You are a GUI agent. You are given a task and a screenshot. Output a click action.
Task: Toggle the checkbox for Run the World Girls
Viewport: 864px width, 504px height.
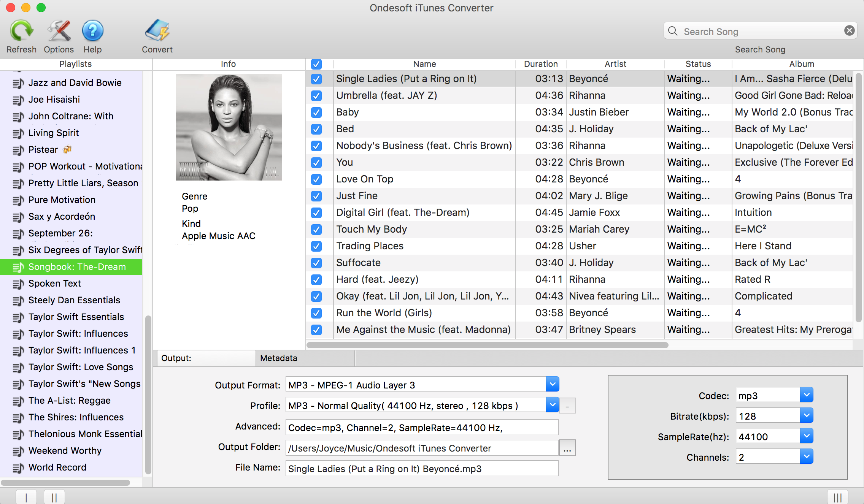(316, 312)
